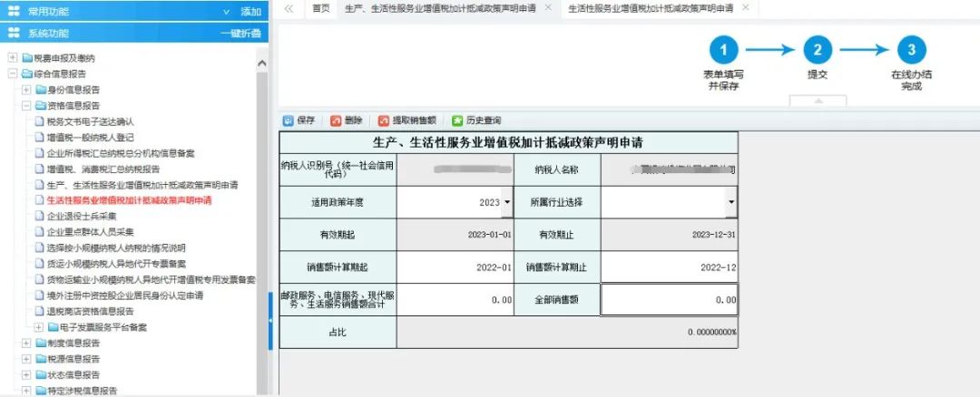
Task: Expand the 税源信息报告 tree node
Action: pyautogui.click(x=26, y=359)
